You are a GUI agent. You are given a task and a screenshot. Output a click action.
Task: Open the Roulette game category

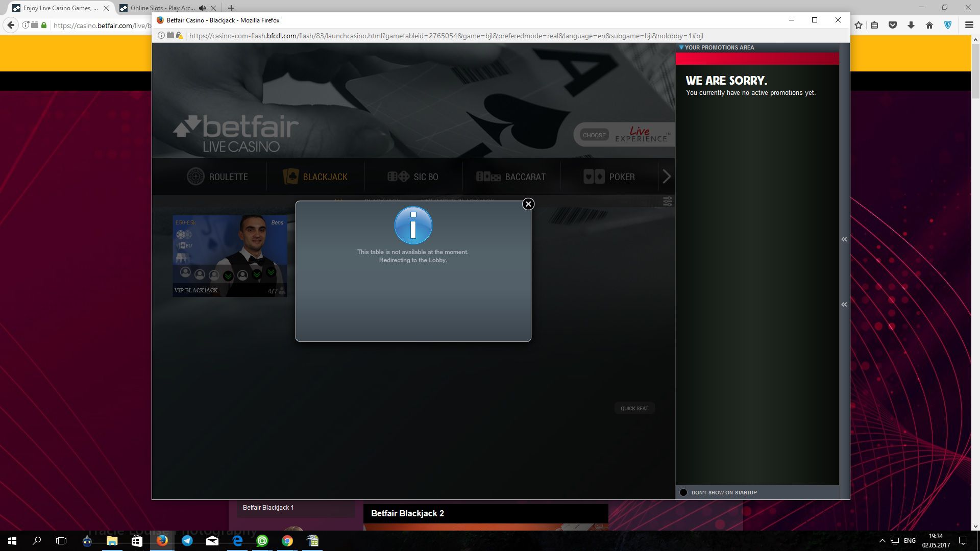(217, 177)
